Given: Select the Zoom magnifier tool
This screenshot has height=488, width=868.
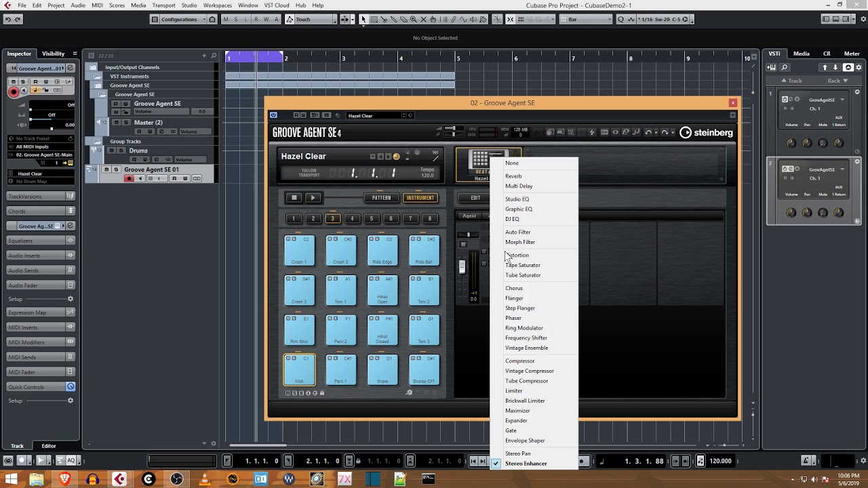Looking at the screenshot, I should [x=414, y=20].
